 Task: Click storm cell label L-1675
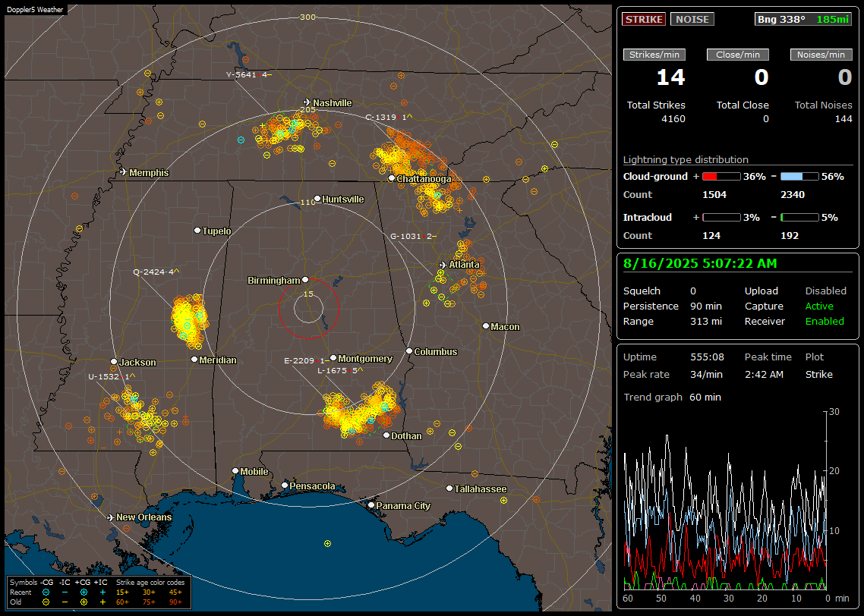tap(340, 370)
